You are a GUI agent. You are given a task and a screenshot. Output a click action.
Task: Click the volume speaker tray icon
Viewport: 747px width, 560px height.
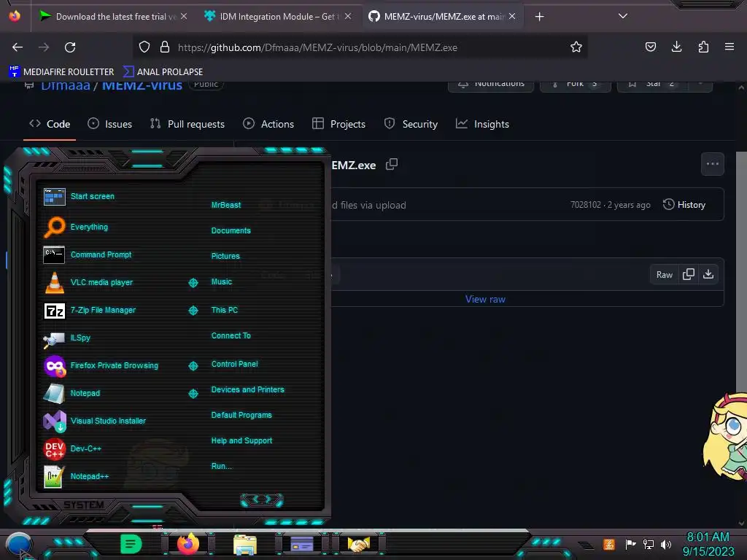(666, 544)
